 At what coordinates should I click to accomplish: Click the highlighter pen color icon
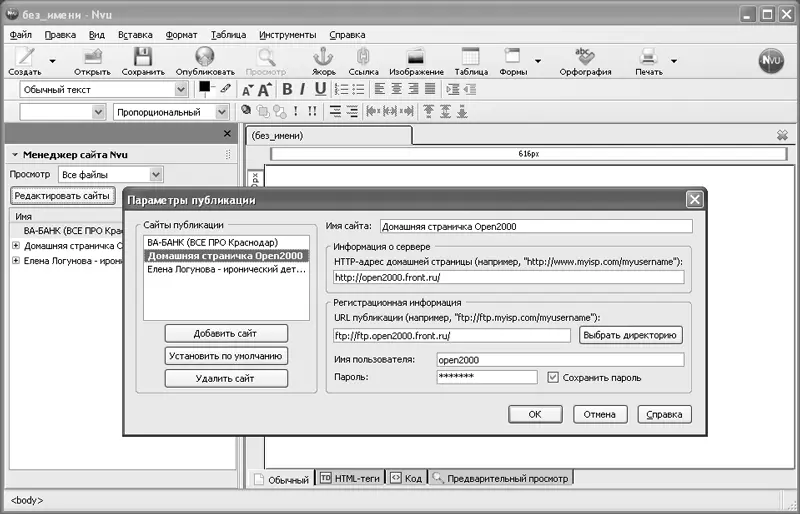click(x=226, y=88)
